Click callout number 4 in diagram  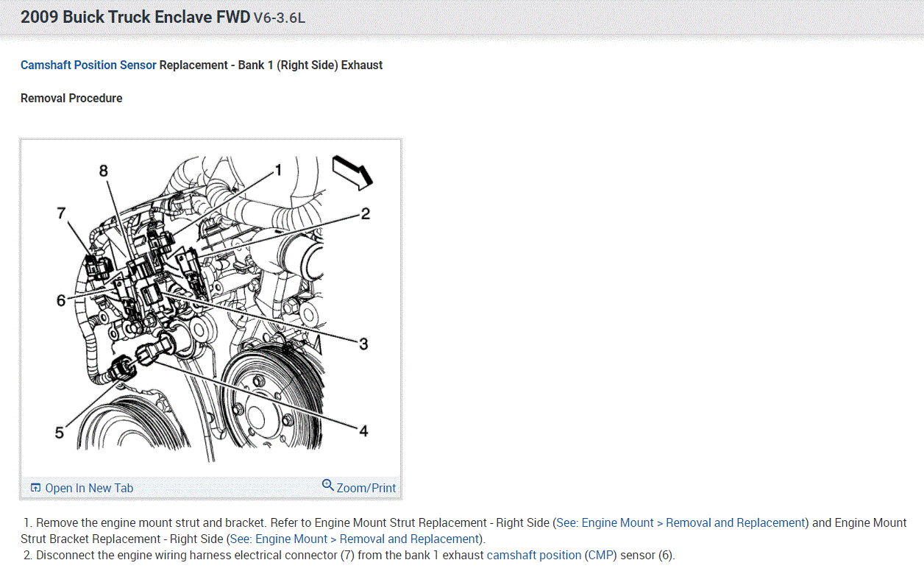(363, 431)
